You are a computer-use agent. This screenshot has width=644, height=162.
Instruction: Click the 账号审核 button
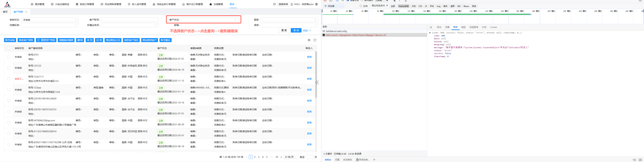(x=10, y=40)
